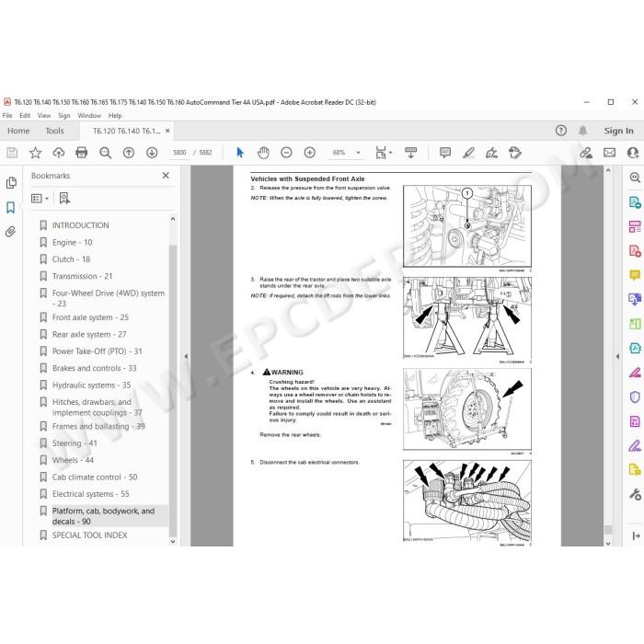644x644 pixels.
Task: Enable scrolling read mode icon
Action: (x=410, y=153)
